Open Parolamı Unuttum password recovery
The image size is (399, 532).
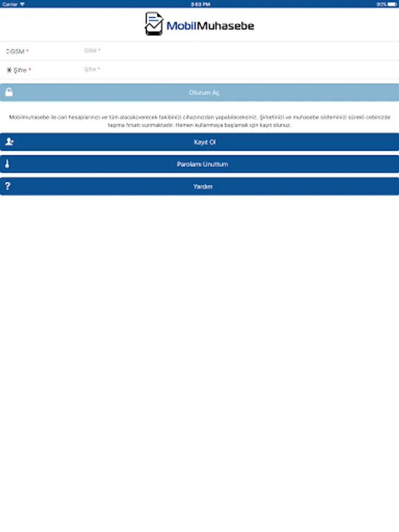pos(200,164)
